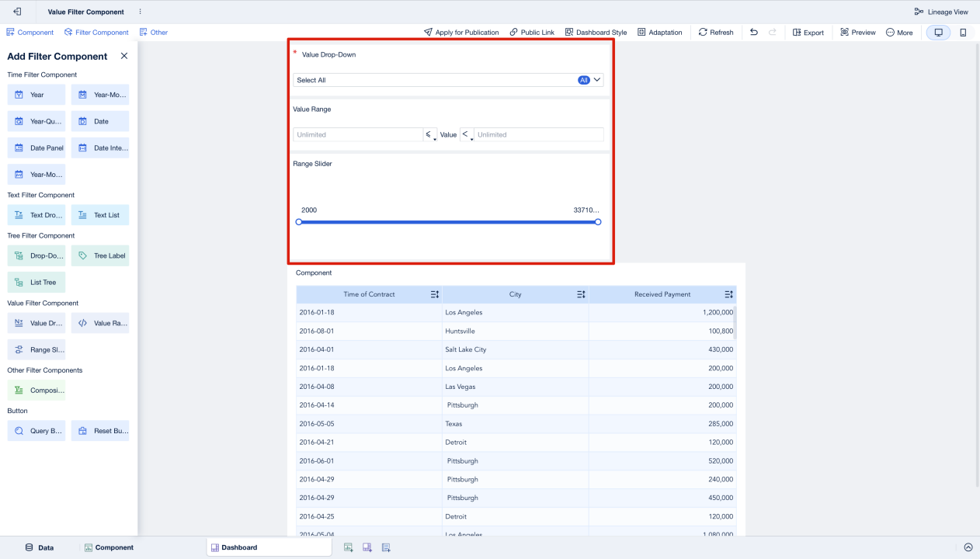Image resolution: width=980 pixels, height=559 pixels.
Task: Click the 2016-05-05 date cell
Action: (x=369, y=424)
